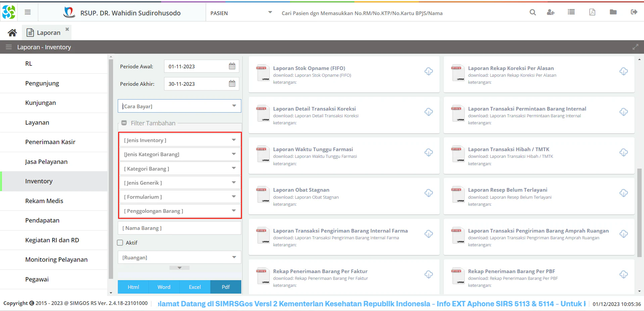This screenshot has height=311, width=644.
Task: Open the folder icon in header
Action: coord(613,12)
